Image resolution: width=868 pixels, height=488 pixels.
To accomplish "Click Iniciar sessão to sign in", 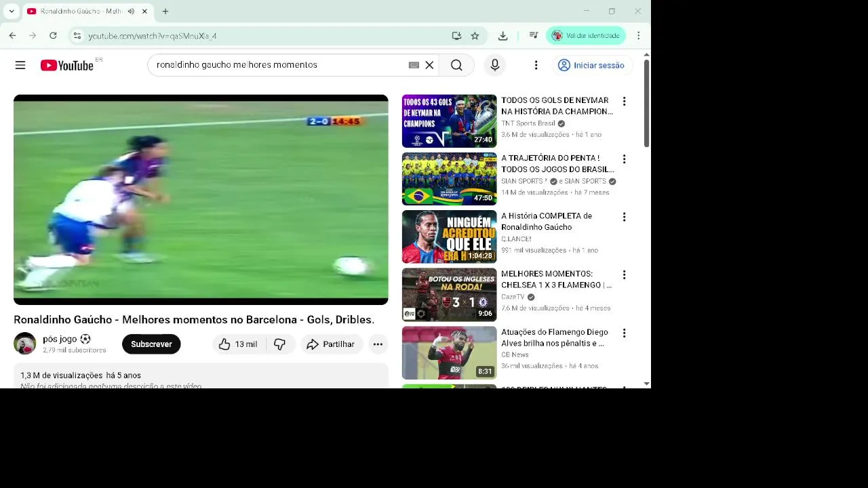I will point(591,65).
